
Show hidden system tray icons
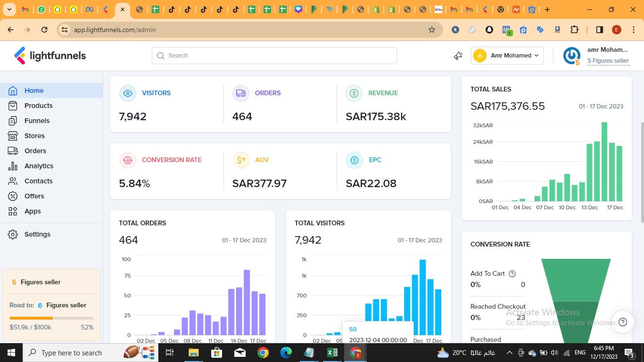[x=509, y=353]
